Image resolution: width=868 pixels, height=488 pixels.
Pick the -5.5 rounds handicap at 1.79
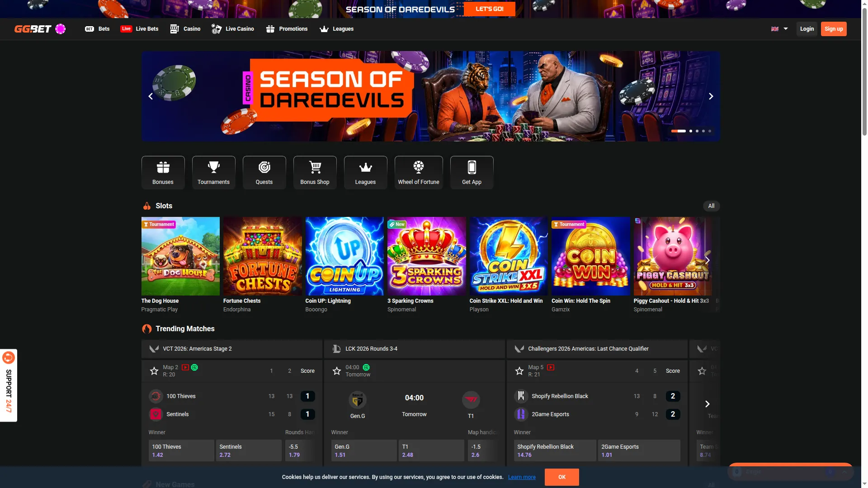click(x=301, y=450)
